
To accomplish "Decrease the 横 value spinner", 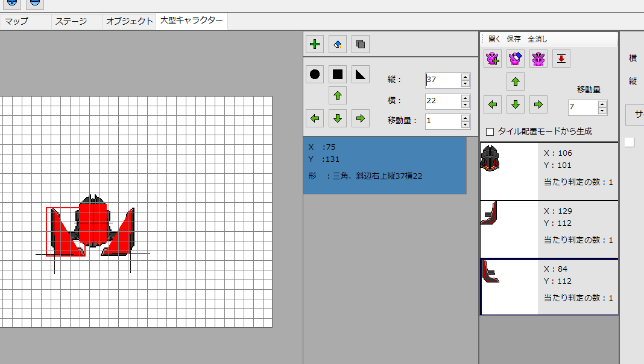I will 466,104.
